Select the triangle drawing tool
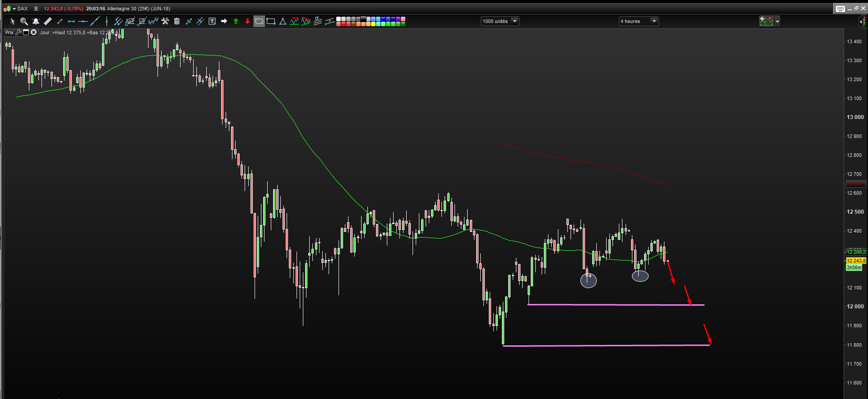Image resolution: width=868 pixels, height=399 pixels. (283, 21)
